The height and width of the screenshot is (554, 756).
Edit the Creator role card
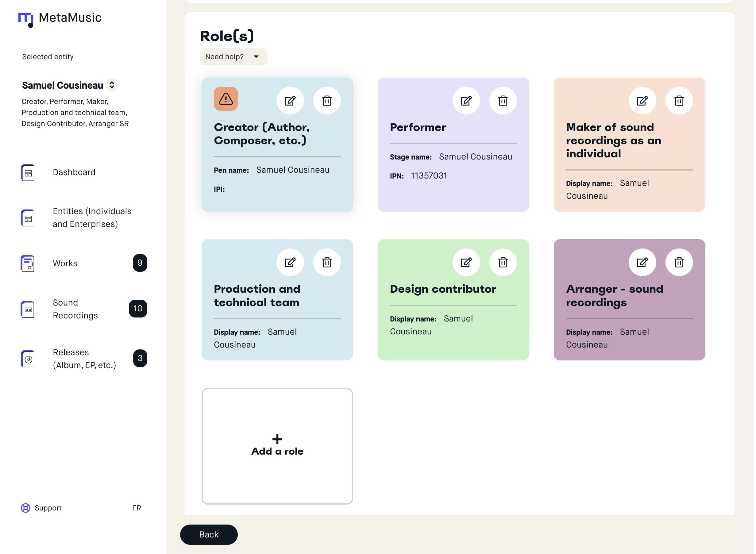pos(290,101)
